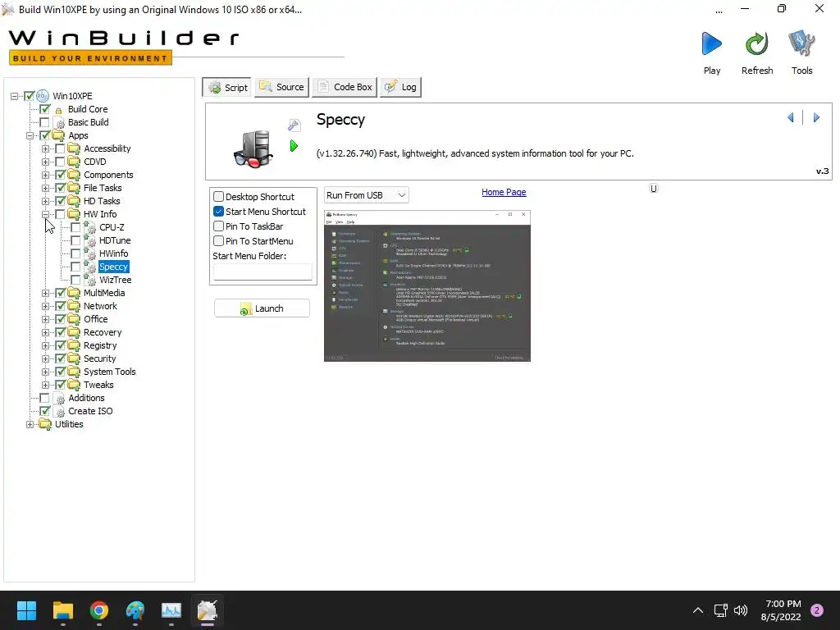This screenshot has height=630, width=840.
Task: Click the Speccy screenshot preview thumbnail
Action: click(427, 286)
